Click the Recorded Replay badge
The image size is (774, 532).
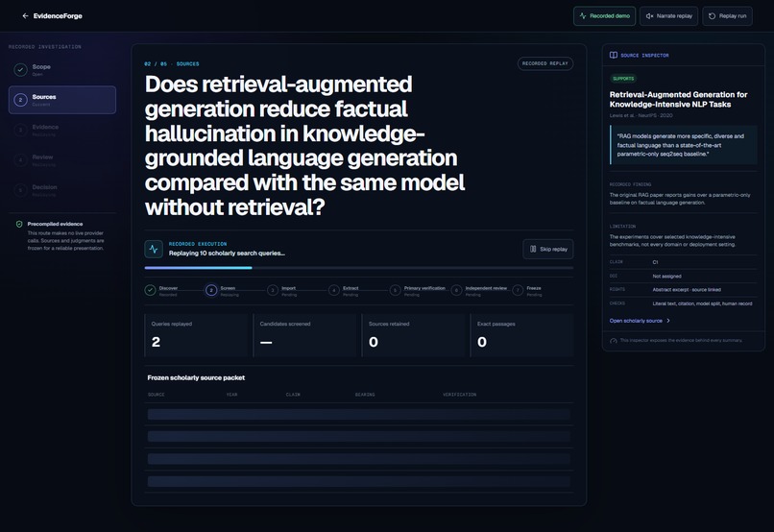544,63
